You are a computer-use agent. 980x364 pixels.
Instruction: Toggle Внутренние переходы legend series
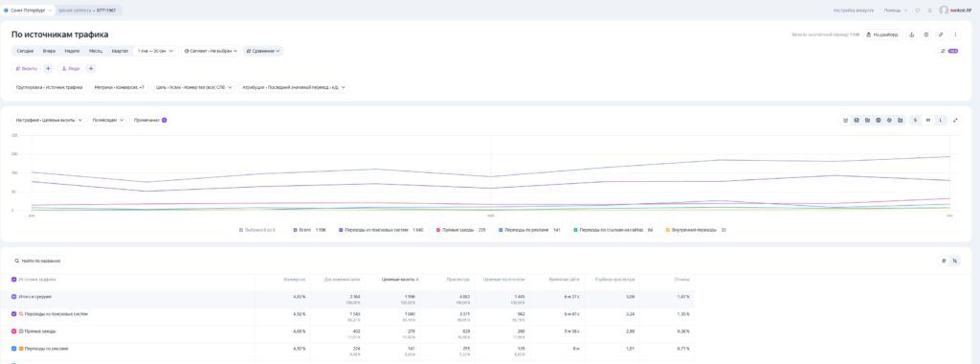tap(696, 230)
